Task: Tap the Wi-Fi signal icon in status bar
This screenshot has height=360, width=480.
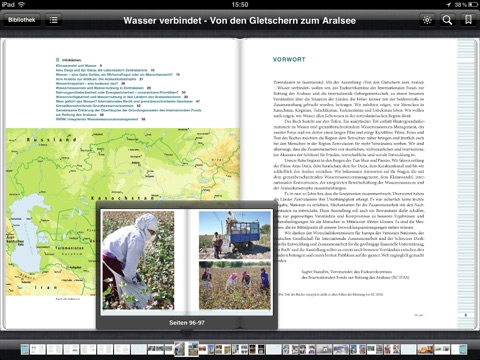Action: tap(21, 4)
